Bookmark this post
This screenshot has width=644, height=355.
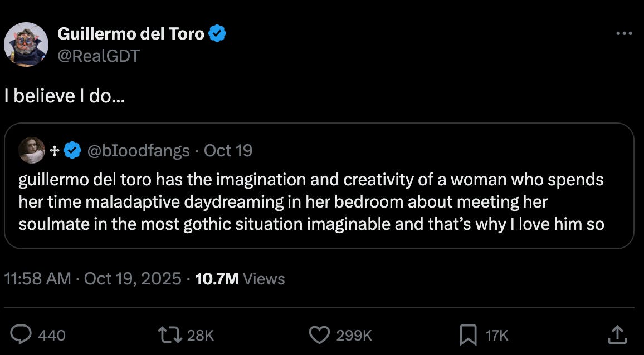(x=467, y=334)
